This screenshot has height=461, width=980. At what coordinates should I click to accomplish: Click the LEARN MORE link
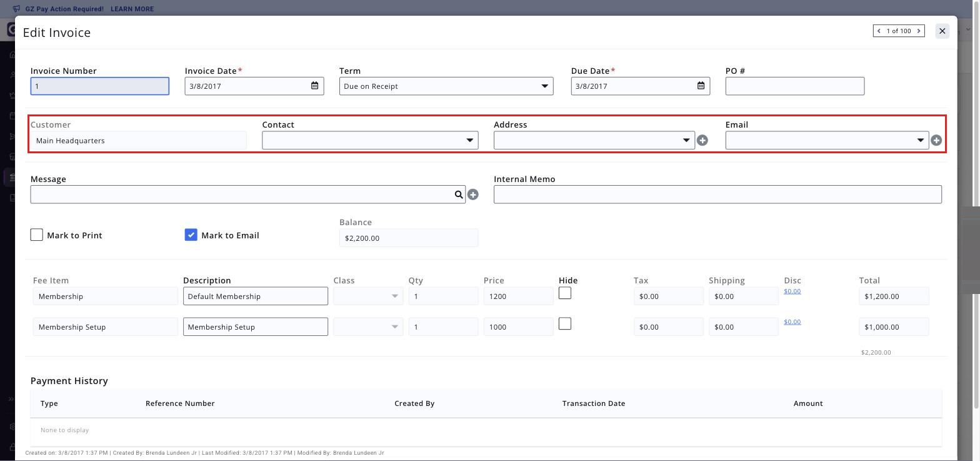(x=132, y=9)
